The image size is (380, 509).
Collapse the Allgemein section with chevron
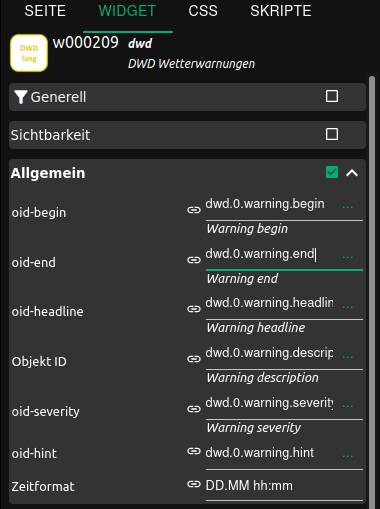click(x=352, y=173)
